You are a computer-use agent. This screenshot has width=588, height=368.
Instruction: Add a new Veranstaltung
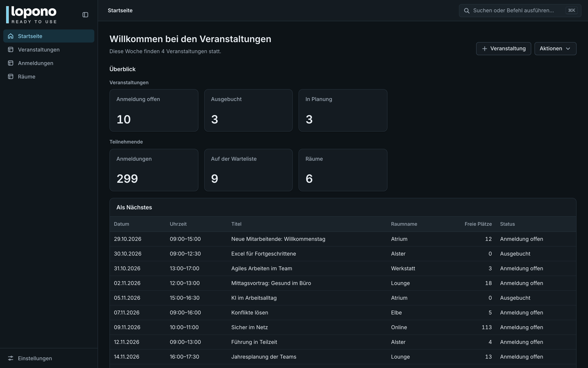(503, 49)
